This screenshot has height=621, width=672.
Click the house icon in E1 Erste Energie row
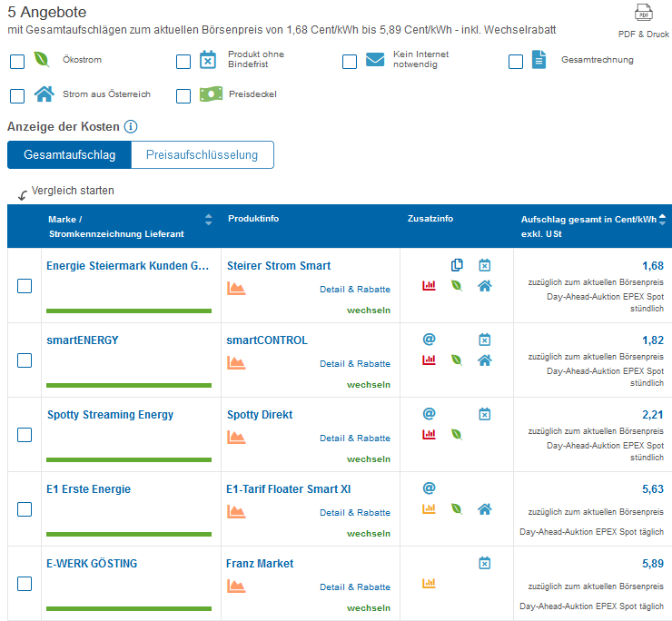485,508
